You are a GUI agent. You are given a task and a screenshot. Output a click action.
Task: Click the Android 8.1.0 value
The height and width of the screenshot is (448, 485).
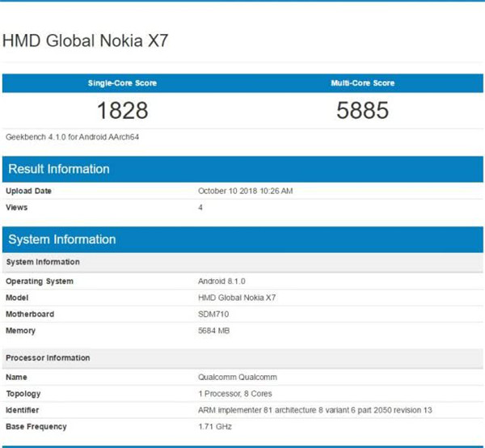coord(222,281)
